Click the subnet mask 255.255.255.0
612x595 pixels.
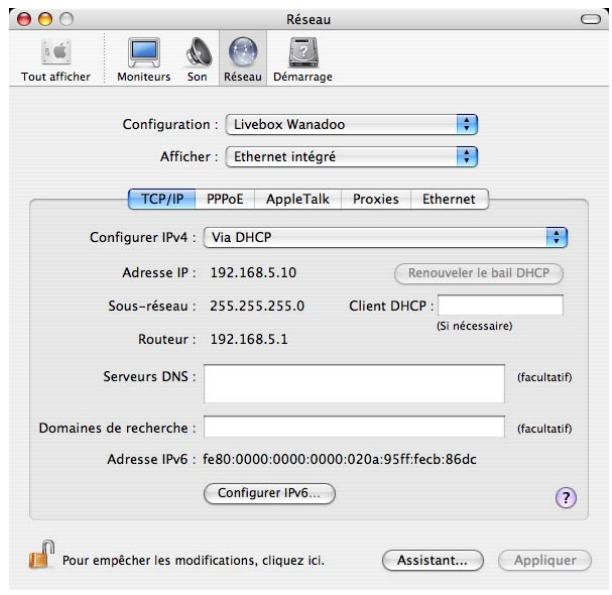coord(257,306)
